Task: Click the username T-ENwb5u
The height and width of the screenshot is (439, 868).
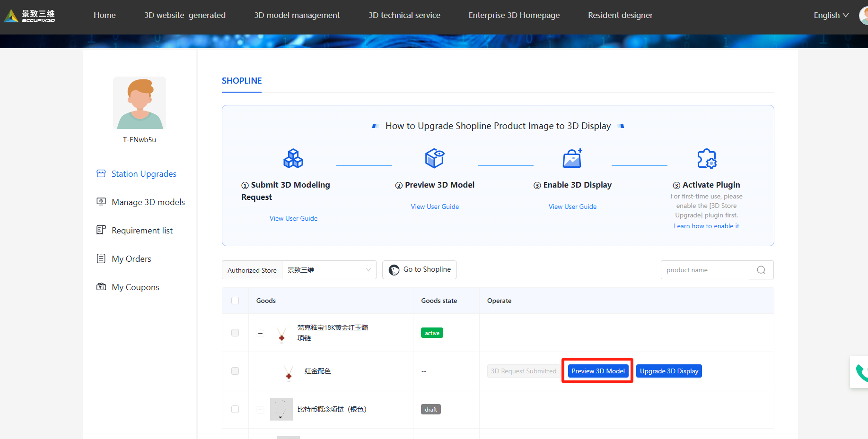Action: [140, 140]
